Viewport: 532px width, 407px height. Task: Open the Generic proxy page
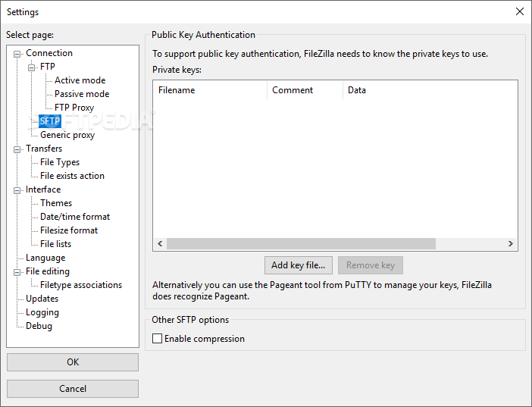(x=67, y=135)
